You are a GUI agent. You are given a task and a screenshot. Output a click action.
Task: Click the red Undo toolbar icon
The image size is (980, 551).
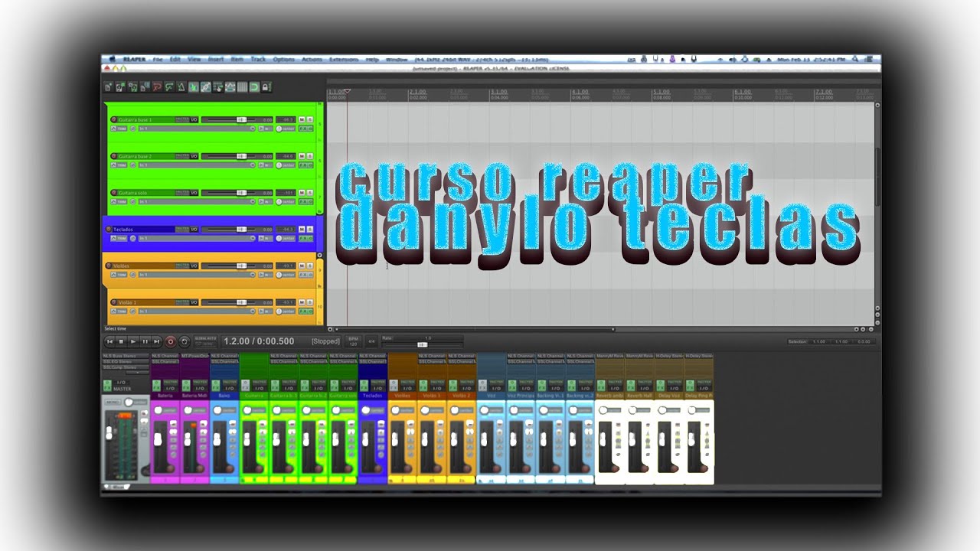[x=157, y=86]
